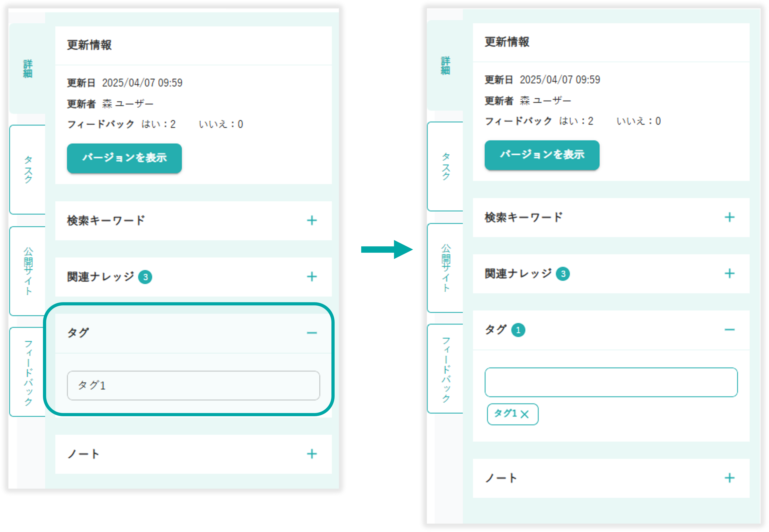This screenshot has height=532, width=769.
Task: Expand 関連ナレッジ plus icon in right panel
Action: point(729,274)
